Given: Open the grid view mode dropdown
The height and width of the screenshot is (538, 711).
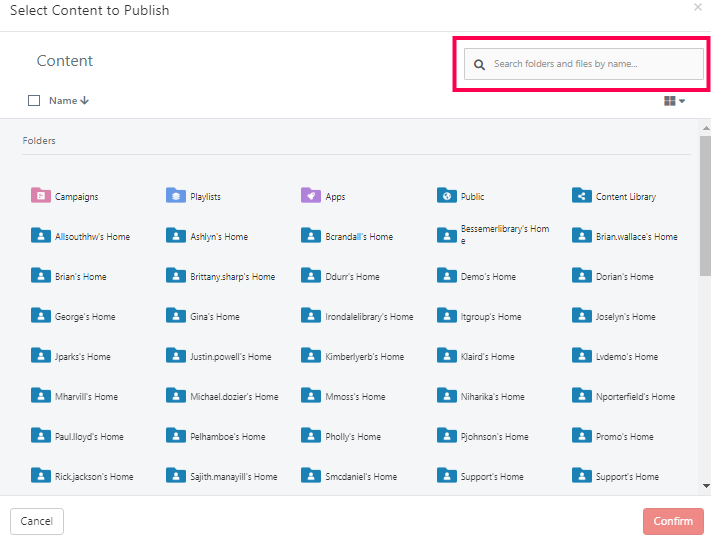Looking at the screenshot, I should click(x=674, y=101).
